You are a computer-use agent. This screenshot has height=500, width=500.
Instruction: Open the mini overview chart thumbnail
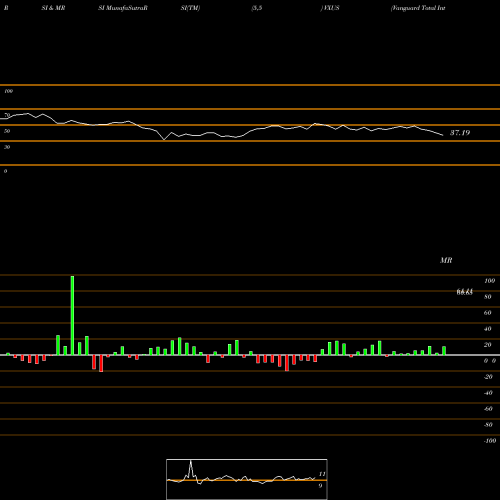coord(247,479)
